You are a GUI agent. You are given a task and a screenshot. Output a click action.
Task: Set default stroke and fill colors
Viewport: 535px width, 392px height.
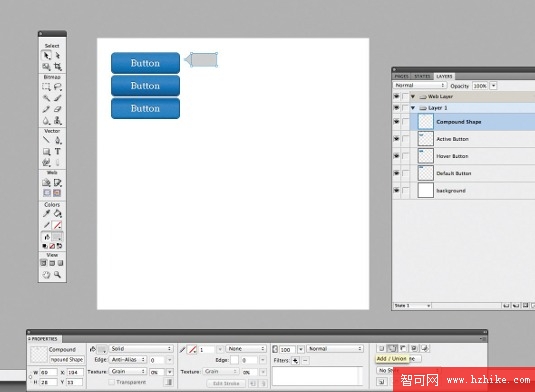(x=45, y=246)
